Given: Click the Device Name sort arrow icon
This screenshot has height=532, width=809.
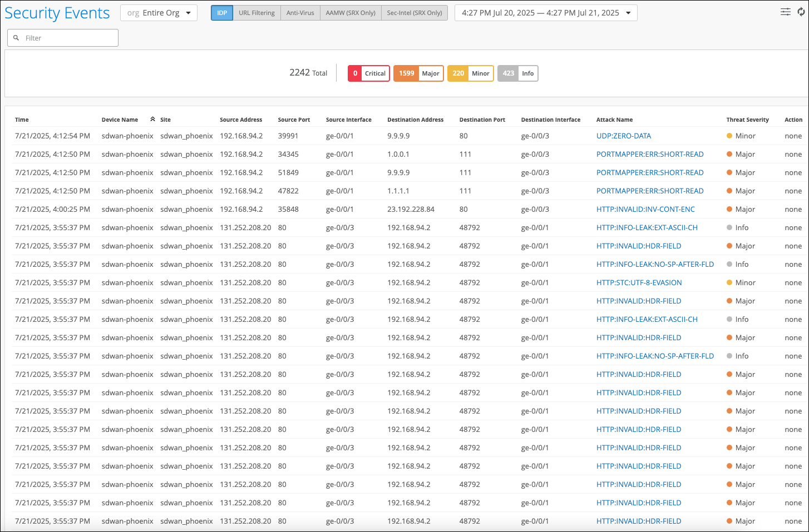Looking at the screenshot, I should pos(152,119).
